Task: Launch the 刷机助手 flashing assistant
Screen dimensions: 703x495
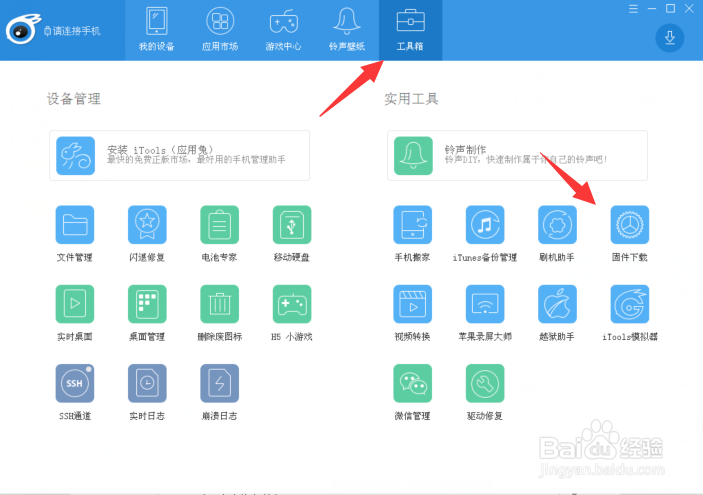Action: point(557,225)
